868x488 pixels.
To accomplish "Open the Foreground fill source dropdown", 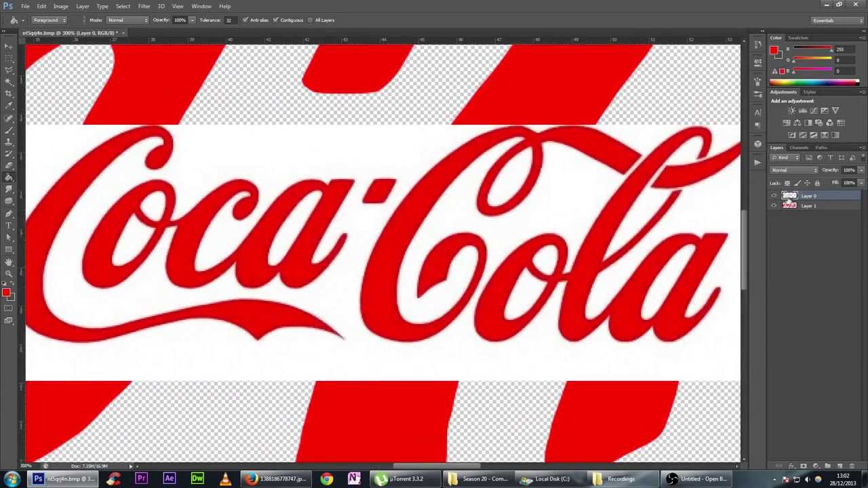I will (x=49, y=20).
